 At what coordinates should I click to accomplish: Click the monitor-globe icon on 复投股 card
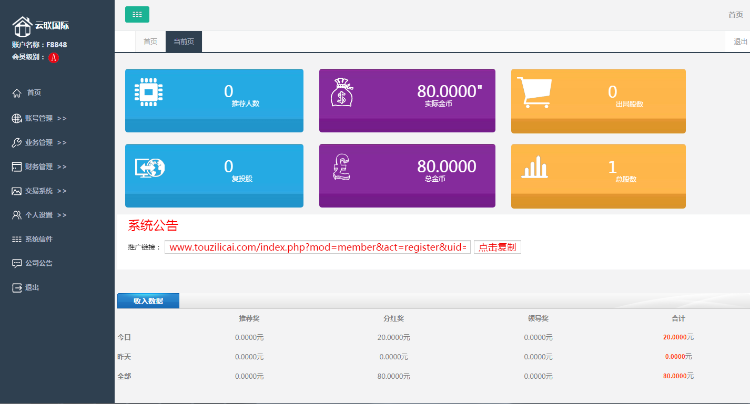point(150,168)
